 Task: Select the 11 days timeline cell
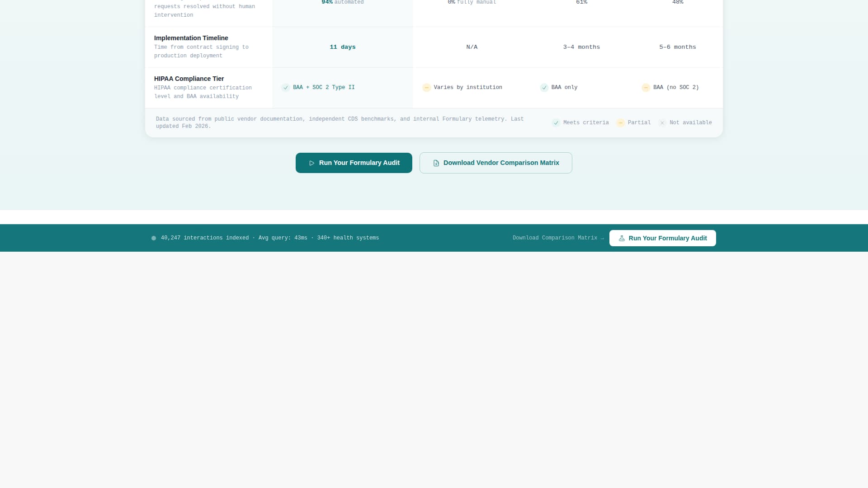[x=343, y=47]
